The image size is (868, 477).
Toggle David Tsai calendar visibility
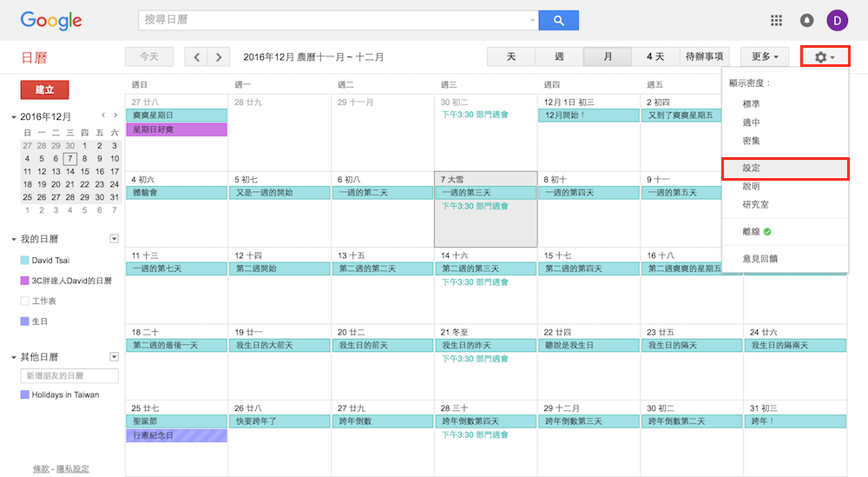(x=24, y=261)
